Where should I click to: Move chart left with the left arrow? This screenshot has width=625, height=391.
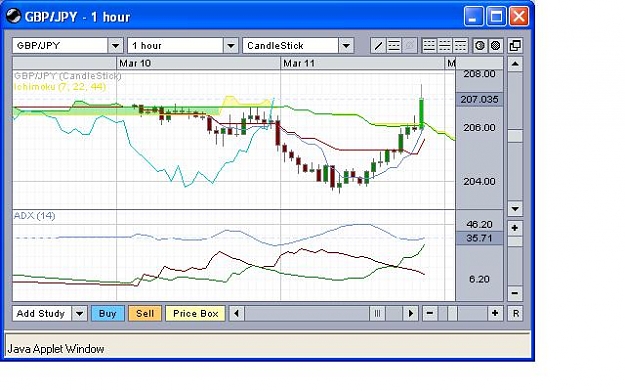237,313
